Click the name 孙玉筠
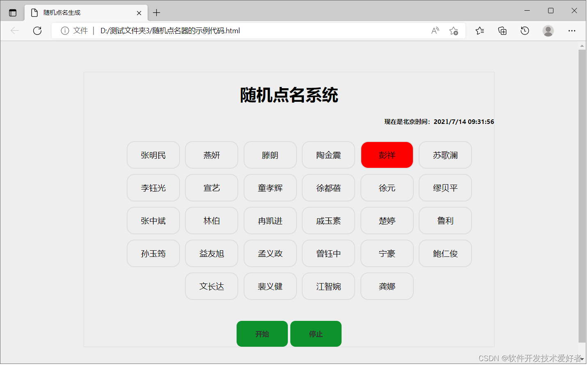 click(153, 254)
